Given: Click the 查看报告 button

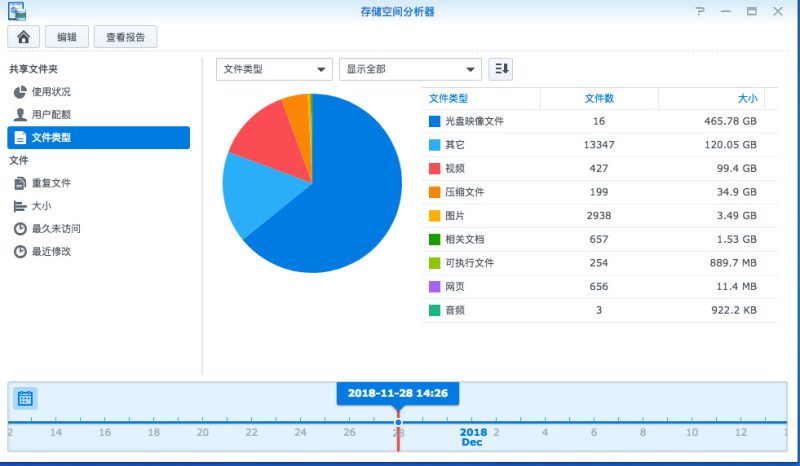Looking at the screenshot, I should (126, 37).
